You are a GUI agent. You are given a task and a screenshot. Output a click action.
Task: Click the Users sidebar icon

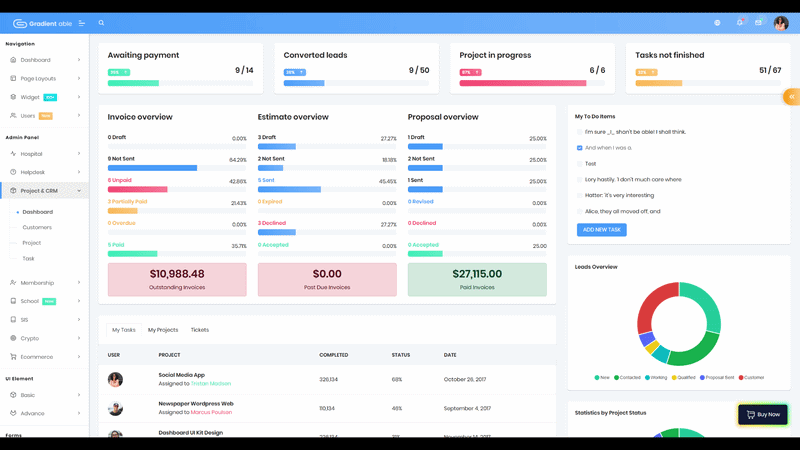[x=13, y=115]
